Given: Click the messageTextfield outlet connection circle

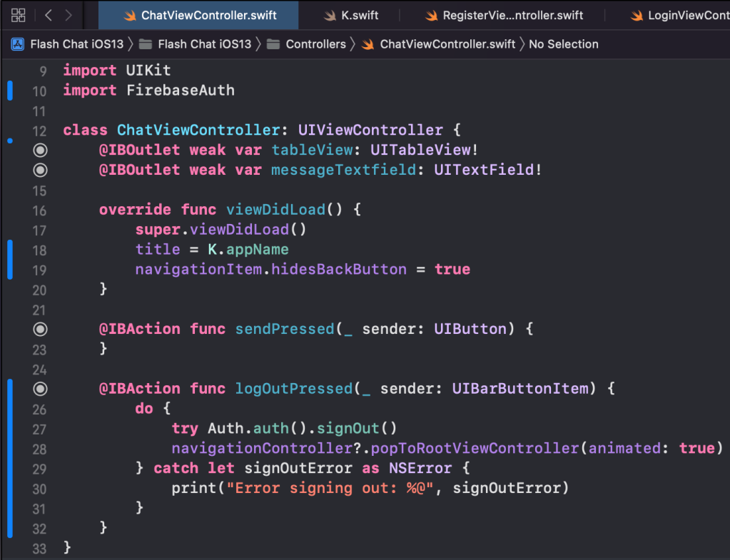Looking at the screenshot, I should (40, 170).
